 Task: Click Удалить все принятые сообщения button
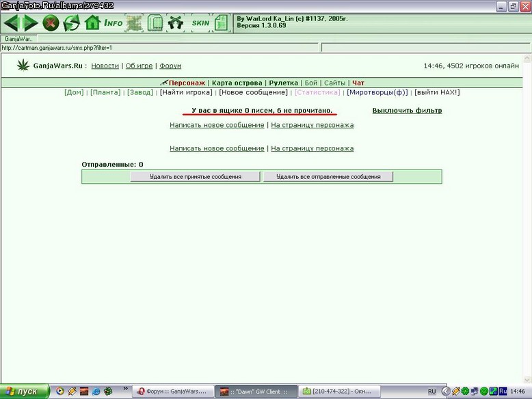(196, 177)
